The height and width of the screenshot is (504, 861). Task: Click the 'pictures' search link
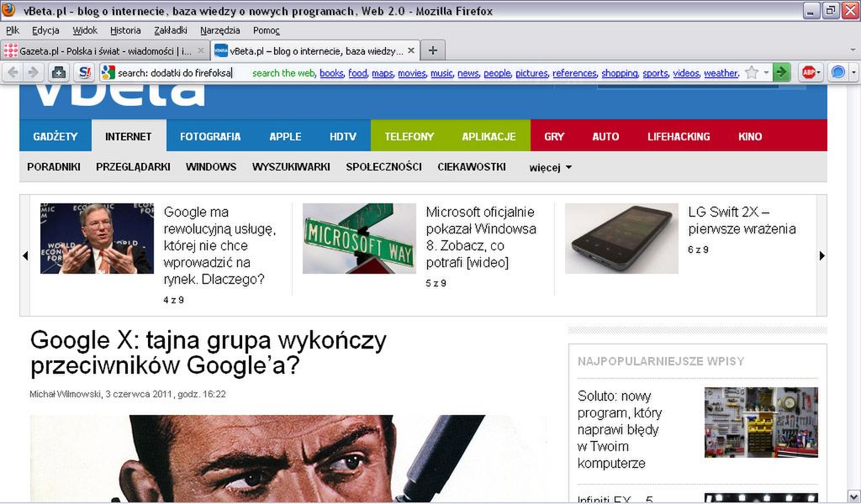[x=531, y=73]
